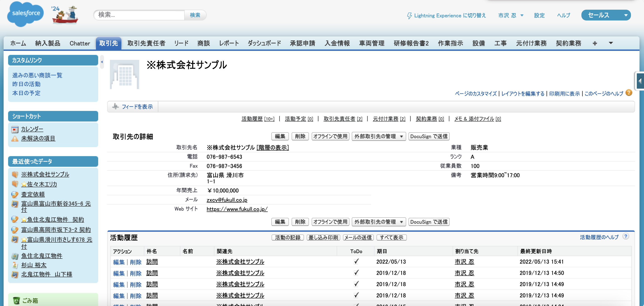The image size is (644, 306).
Task: Click 印刷用に表示 link
Action: click(x=564, y=94)
